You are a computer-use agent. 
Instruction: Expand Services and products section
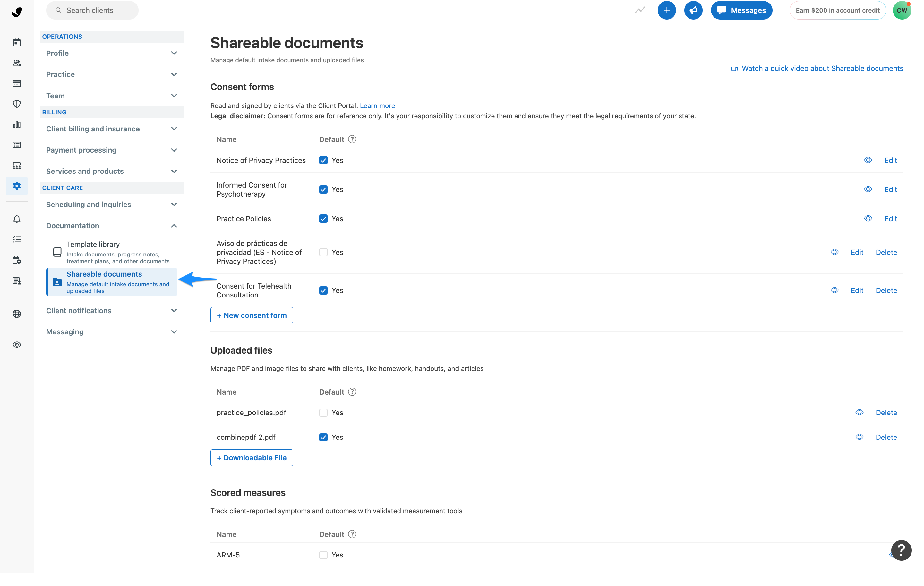point(111,171)
